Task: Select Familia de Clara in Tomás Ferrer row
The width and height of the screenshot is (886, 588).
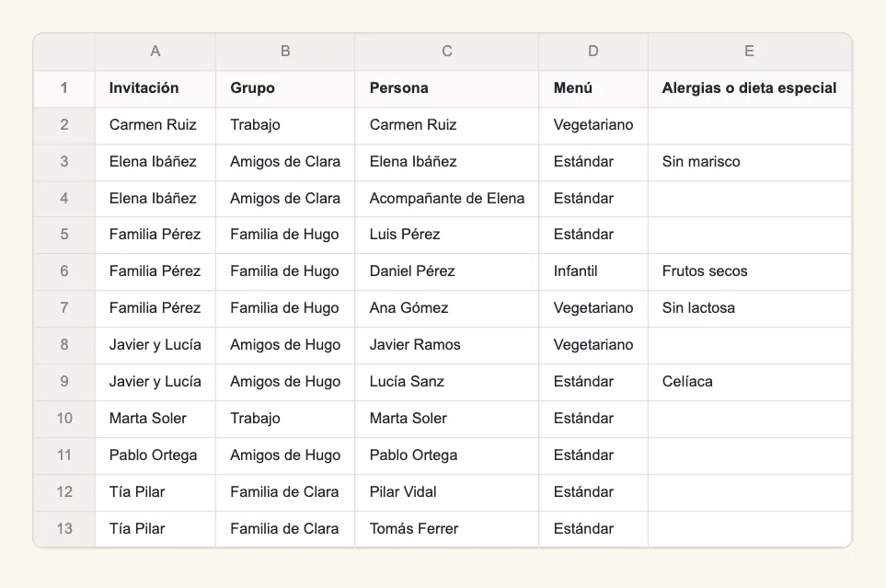Action: [285, 528]
